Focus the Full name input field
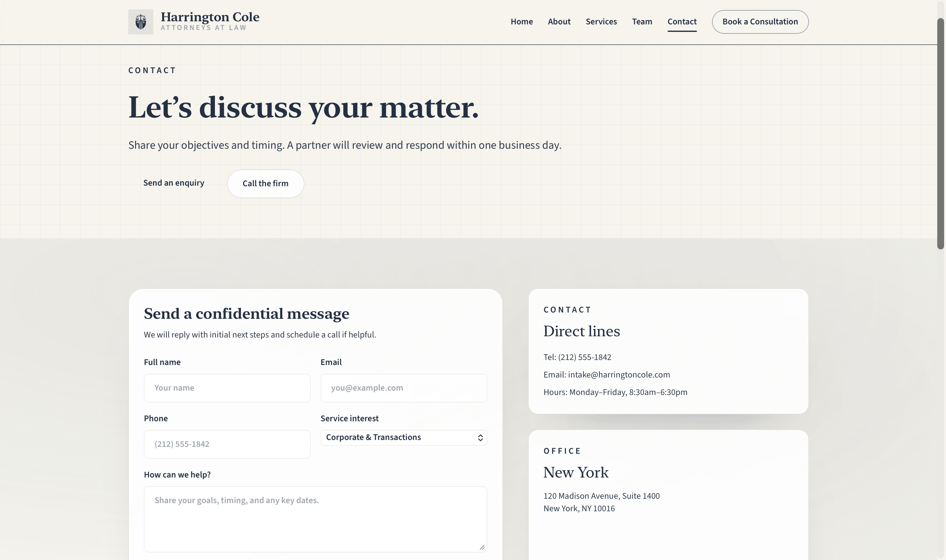946x560 pixels. [x=227, y=388]
